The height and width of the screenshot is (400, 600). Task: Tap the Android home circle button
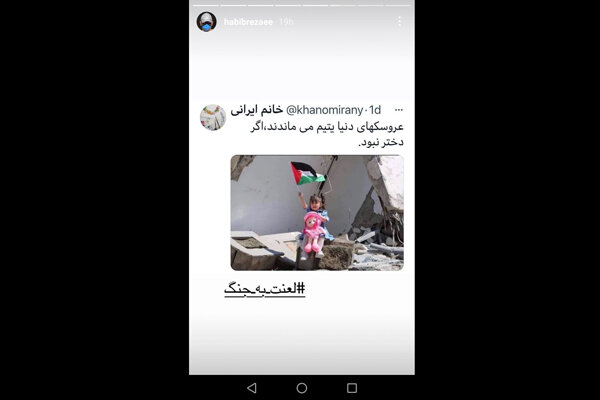pos(302,388)
